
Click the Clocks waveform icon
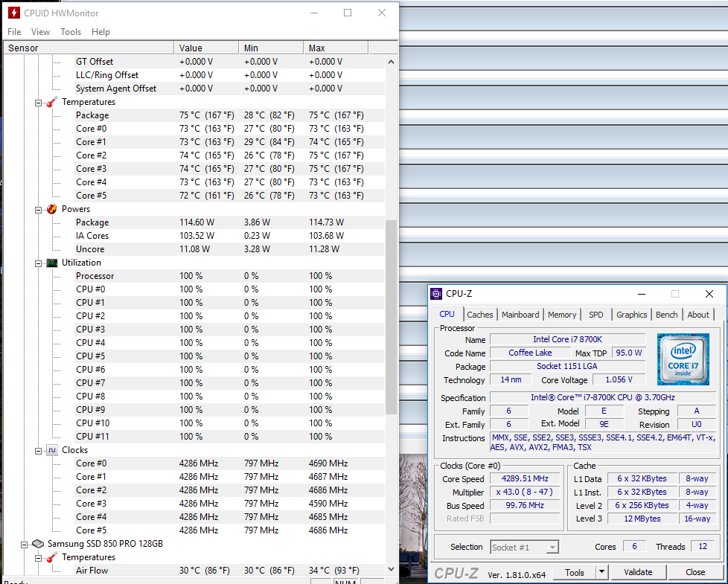(52, 450)
